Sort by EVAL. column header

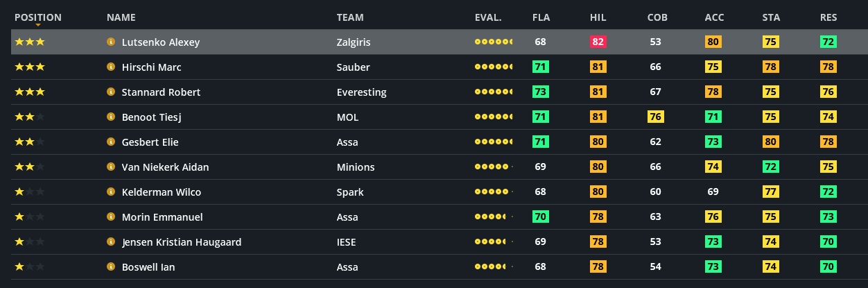(x=488, y=17)
